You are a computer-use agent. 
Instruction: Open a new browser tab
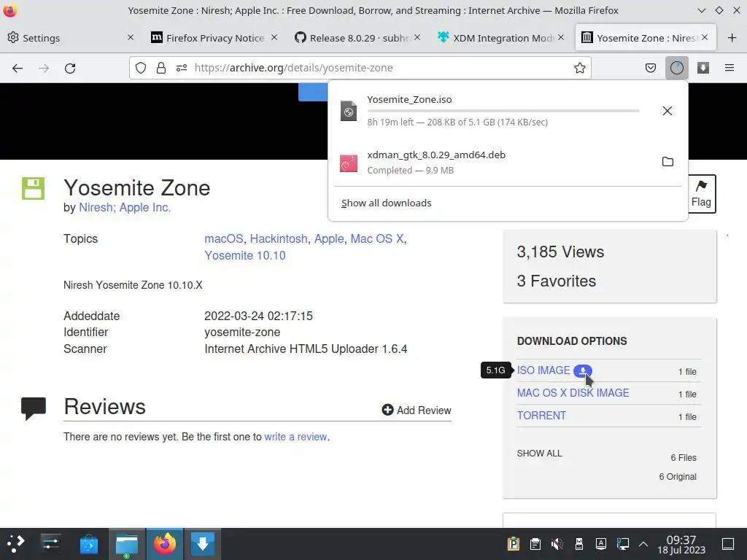(x=732, y=38)
